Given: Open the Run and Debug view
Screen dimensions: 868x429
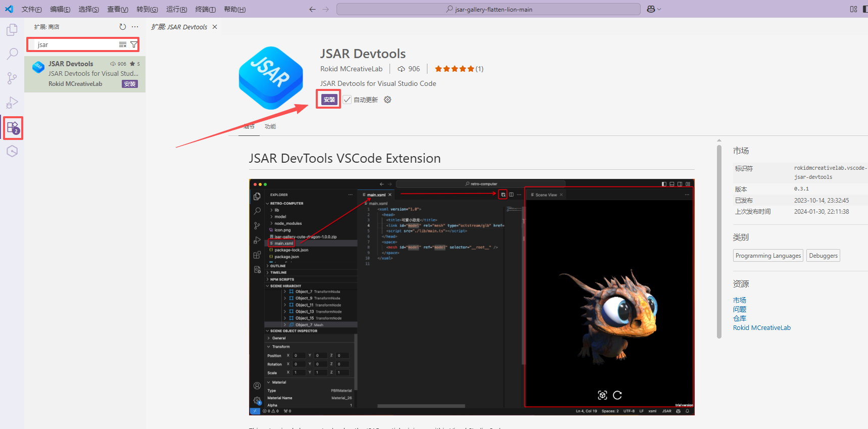Looking at the screenshot, I should (12, 103).
